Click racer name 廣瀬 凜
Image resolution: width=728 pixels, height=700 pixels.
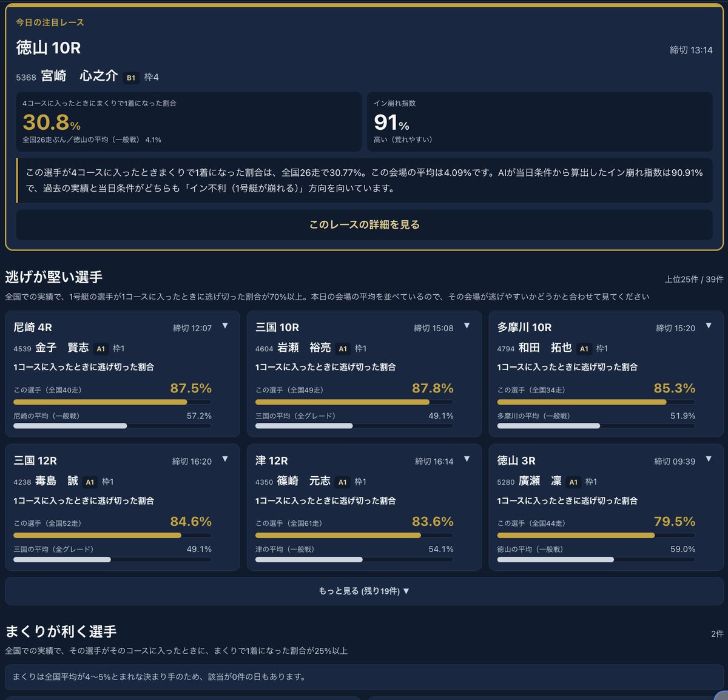point(540,481)
